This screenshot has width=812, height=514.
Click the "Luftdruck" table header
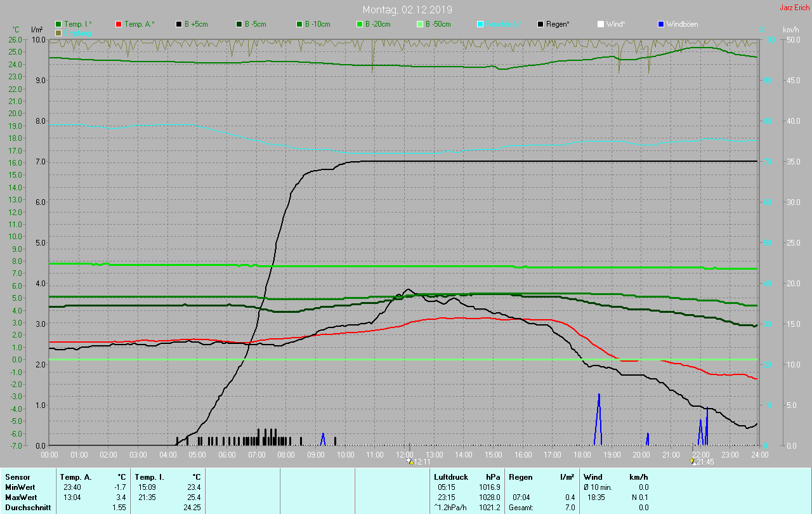click(x=451, y=477)
